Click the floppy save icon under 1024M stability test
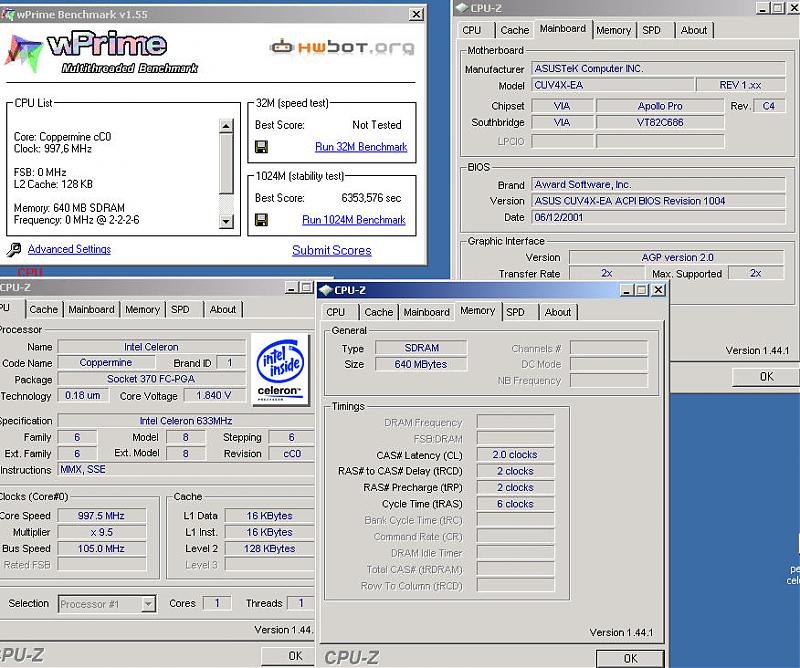Image resolution: width=800 pixels, height=668 pixels. pos(261,220)
